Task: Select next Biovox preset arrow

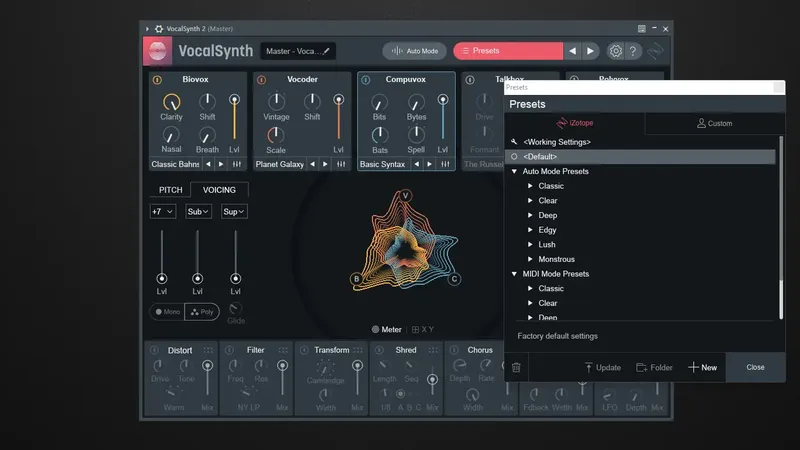Action: (x=221, y=164)
